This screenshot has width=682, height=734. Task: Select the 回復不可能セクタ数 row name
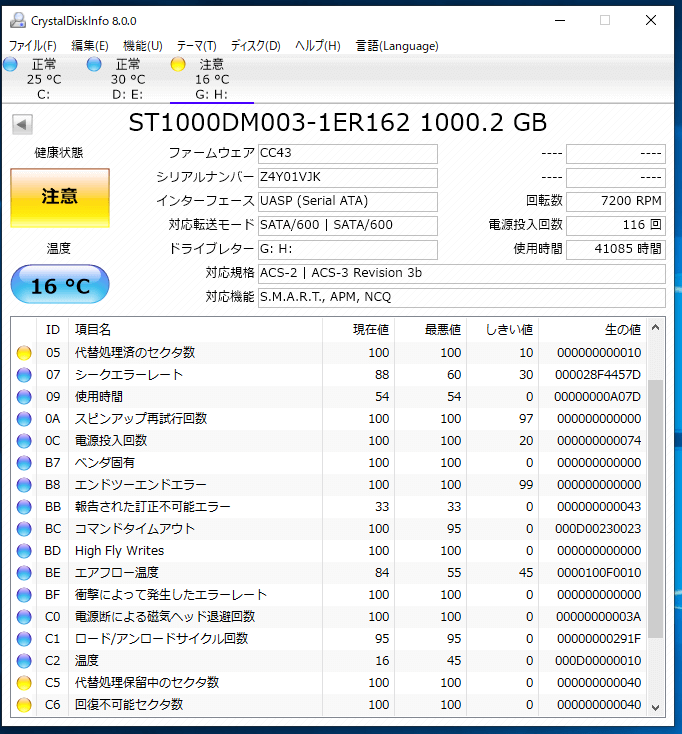click(x=129, y=705)
